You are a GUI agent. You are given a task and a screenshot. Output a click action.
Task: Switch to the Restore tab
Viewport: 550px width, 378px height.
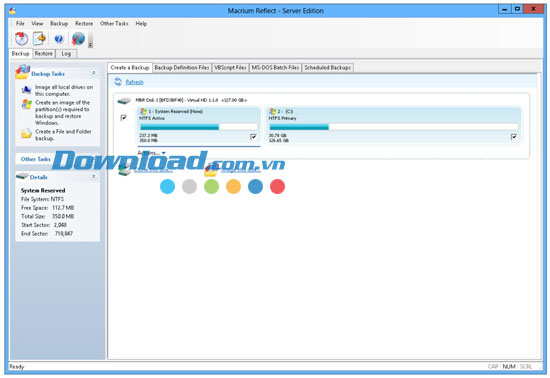(x=43, y=54)
